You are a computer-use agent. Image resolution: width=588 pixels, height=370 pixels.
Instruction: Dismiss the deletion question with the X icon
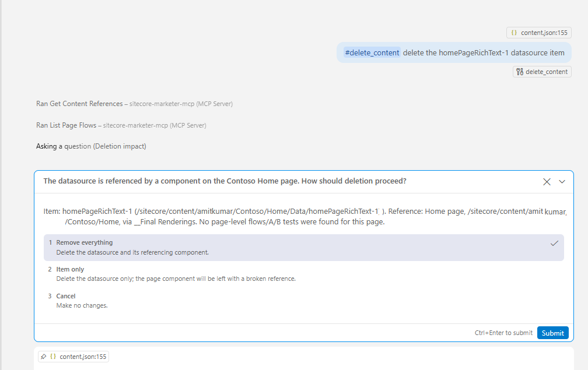pyautogui.click(x=547, y=182)
